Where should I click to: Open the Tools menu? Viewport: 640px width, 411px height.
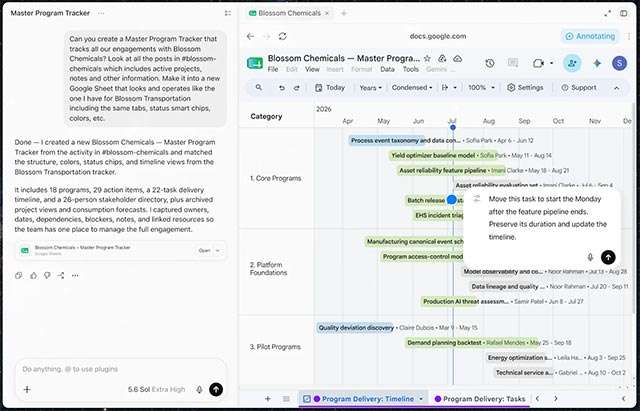click(411, 69)
